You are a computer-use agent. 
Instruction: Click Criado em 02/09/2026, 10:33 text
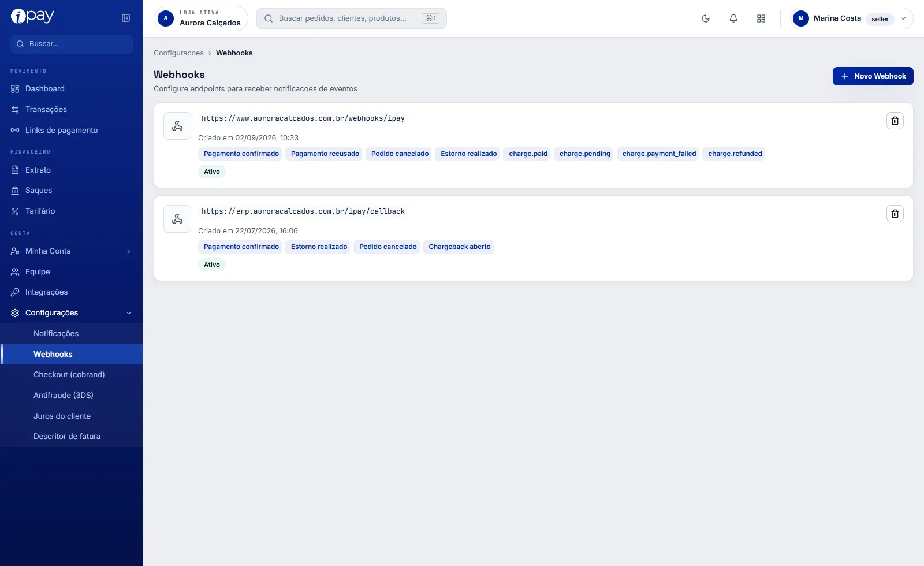tap(248, 138)
